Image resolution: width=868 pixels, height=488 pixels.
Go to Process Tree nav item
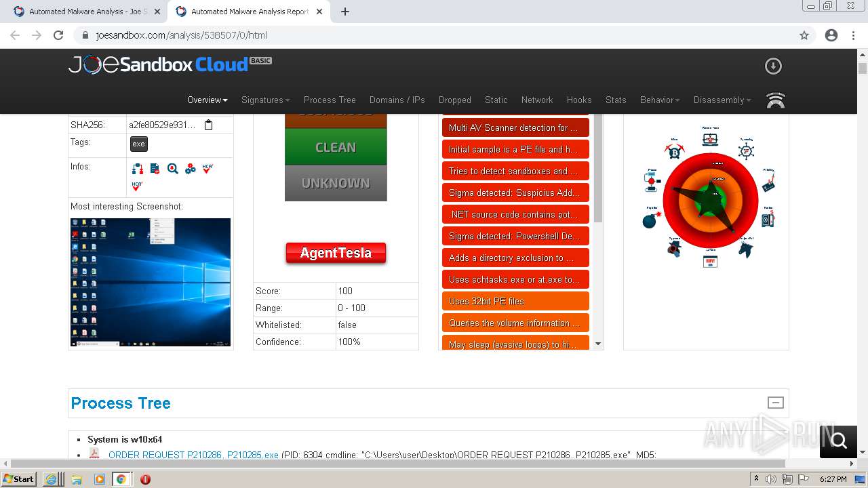point(330,100)
